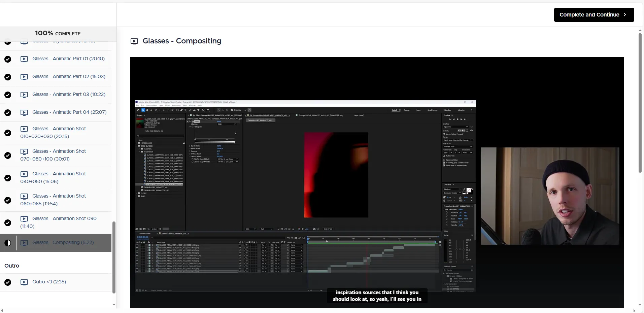644x313 pixels.
Task: Select the Type tool
Action: pyautogui.click(x=185, y=110)
